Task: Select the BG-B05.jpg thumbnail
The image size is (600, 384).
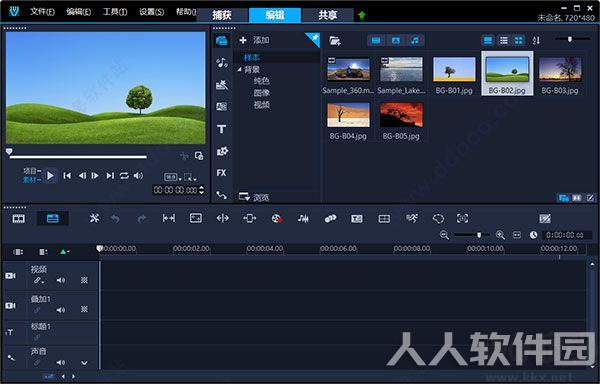Action: coord(401,115)
